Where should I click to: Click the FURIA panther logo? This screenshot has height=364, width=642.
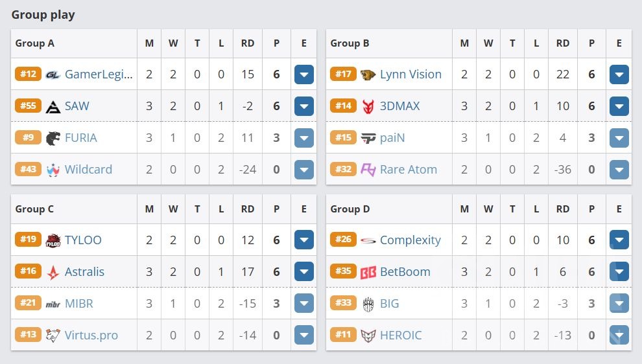click(x=53, y=138)
